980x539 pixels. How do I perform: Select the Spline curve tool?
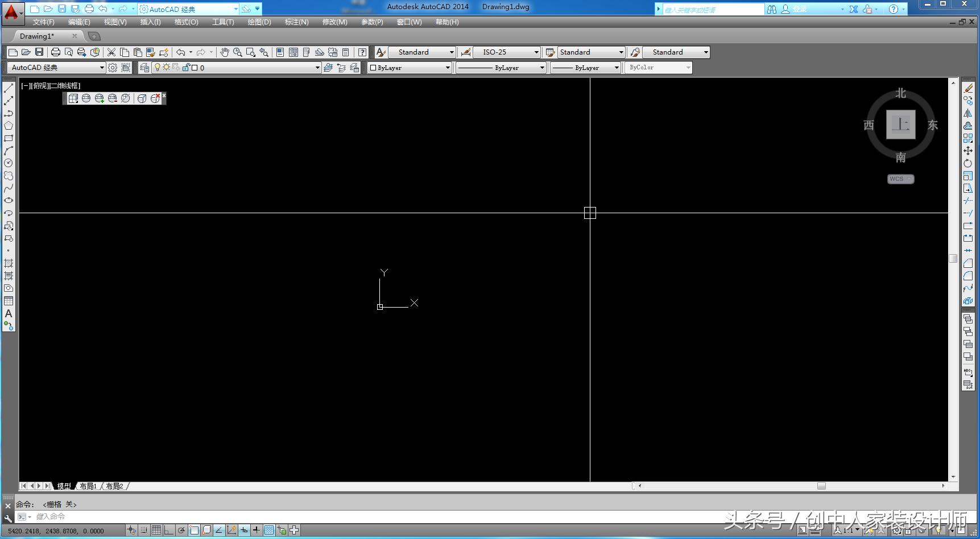[x=9, y=188]
